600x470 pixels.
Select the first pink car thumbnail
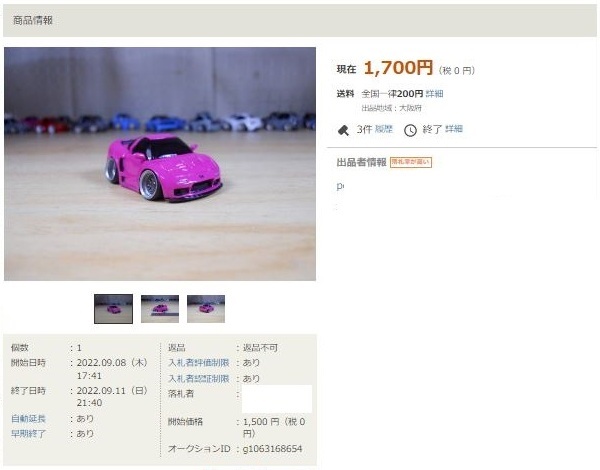point(114,309)
